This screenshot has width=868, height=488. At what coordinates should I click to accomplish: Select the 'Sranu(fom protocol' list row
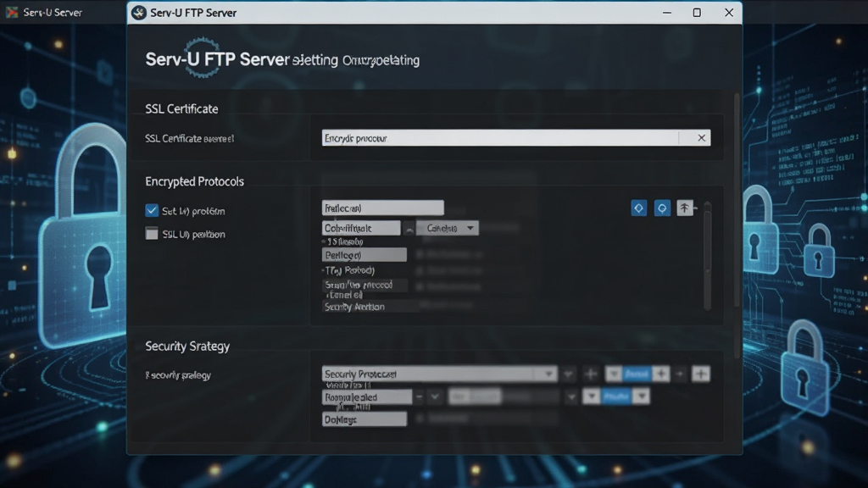[x=364, y=285]
